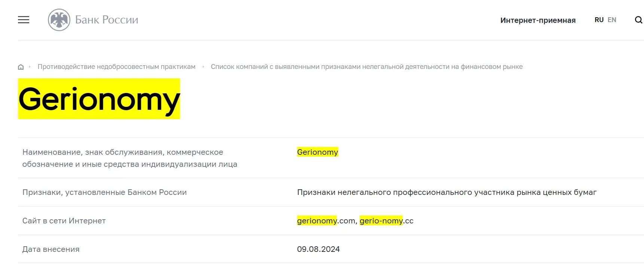Open the Интернет-приемная page
Screen dimensions: 644x271
coord(538,20)
